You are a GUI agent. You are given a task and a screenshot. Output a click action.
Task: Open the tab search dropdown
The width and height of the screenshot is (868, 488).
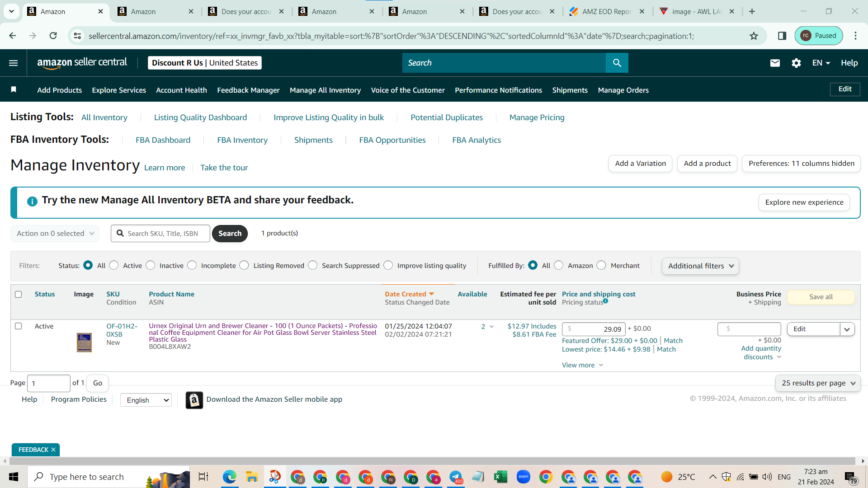pos(11,11)
